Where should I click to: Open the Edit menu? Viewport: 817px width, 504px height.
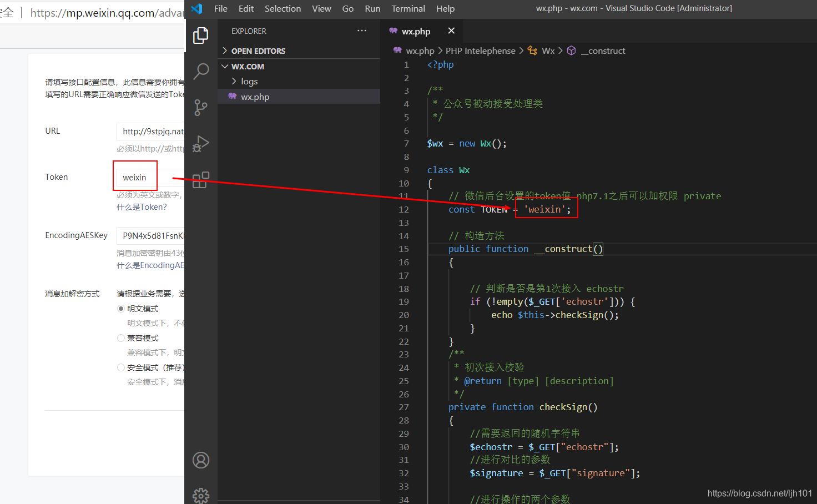[x=246, y=8]
